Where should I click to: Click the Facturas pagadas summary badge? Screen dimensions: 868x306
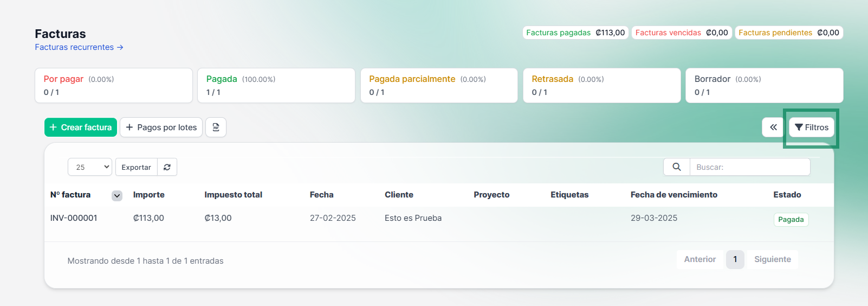pyautogui.click(x=575, y=33)
